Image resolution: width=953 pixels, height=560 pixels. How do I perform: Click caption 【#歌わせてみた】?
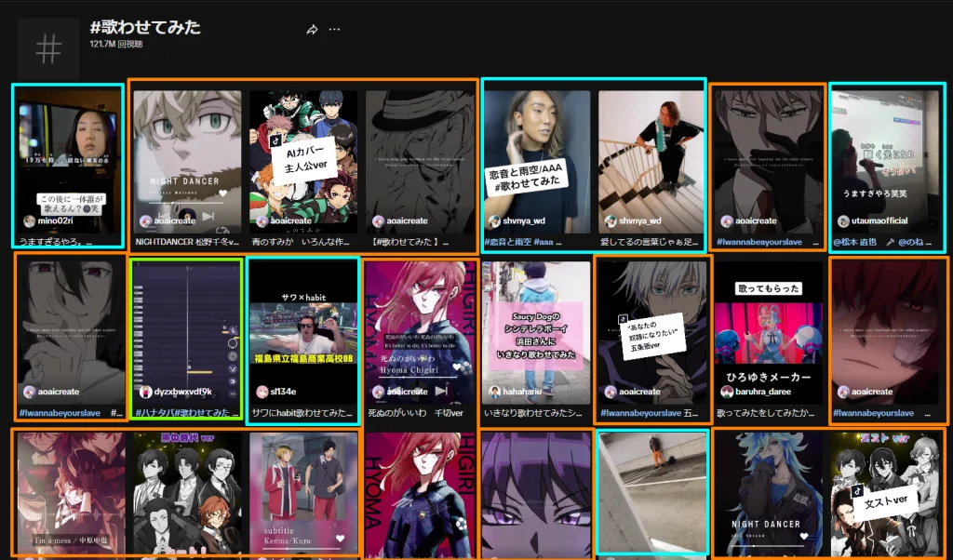tap(408, 242)
